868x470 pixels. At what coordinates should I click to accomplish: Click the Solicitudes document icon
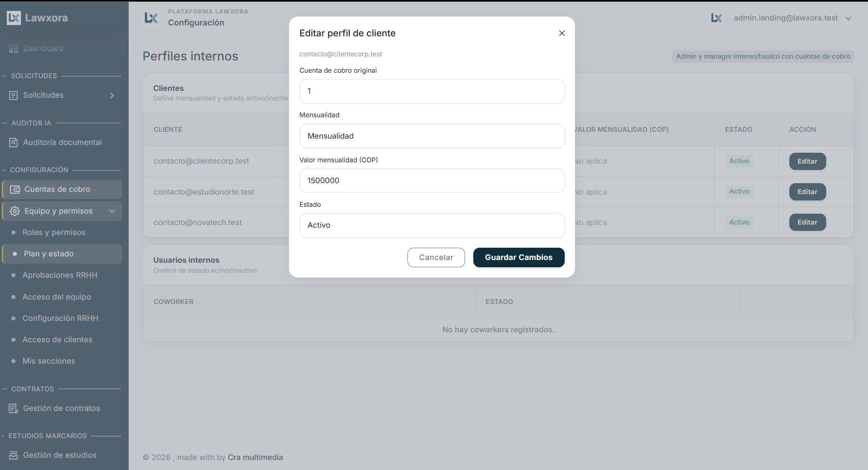click(14, 95)
